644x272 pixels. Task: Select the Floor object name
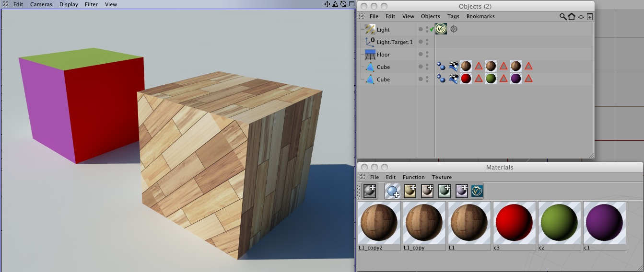coord(383,55)
